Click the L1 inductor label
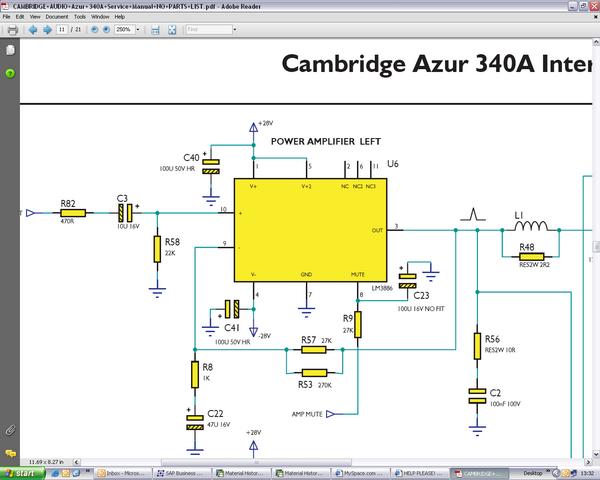The image size is (600, 480). point(518,216)
